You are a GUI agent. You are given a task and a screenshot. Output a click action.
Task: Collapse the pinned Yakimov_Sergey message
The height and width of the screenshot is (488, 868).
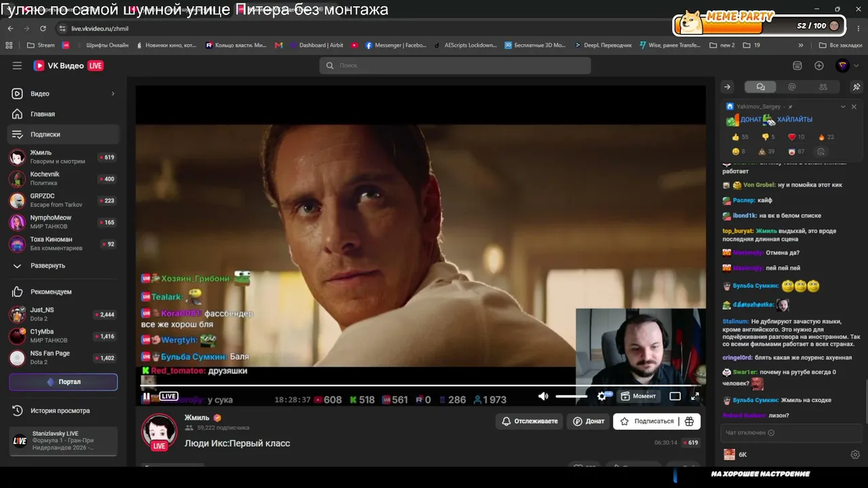click(843, 106)
